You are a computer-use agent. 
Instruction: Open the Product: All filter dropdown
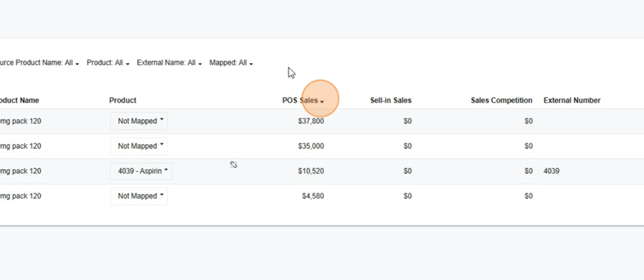[x=108, y=63]
